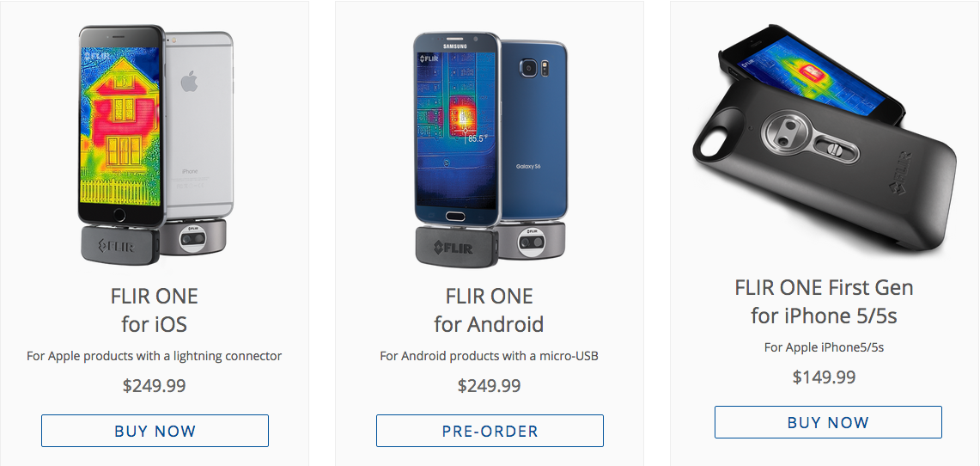The height and width of the screenshot is (466, 980).
Task: Open the First Gen iPhone case product image
Action: click(x=825, y=138)
